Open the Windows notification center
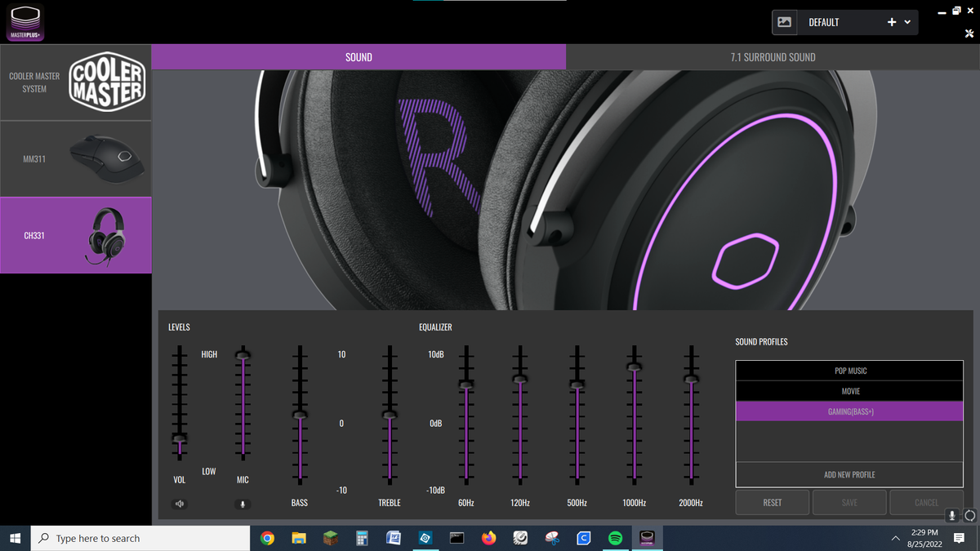Viewport: 980px width, 551px height. (x=960, y=538)
